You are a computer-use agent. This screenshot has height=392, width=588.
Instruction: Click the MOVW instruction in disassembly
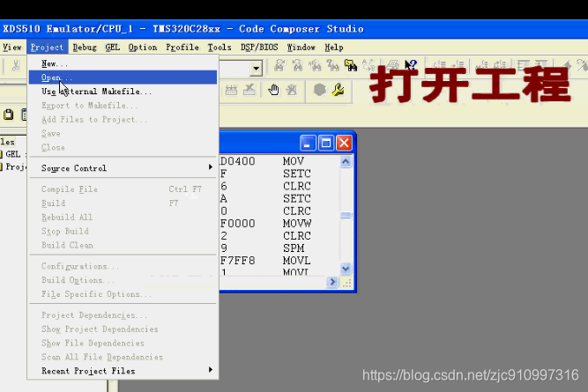point(297,224)
